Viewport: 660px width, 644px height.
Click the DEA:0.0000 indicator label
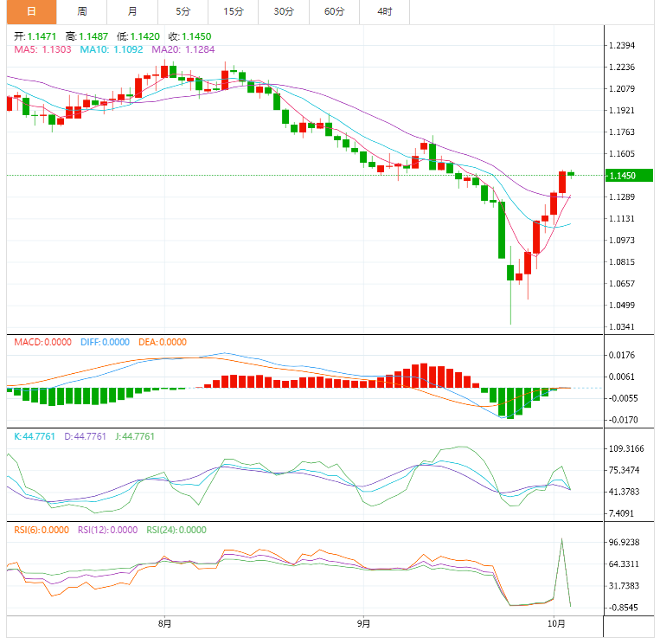tap(163, 342)
